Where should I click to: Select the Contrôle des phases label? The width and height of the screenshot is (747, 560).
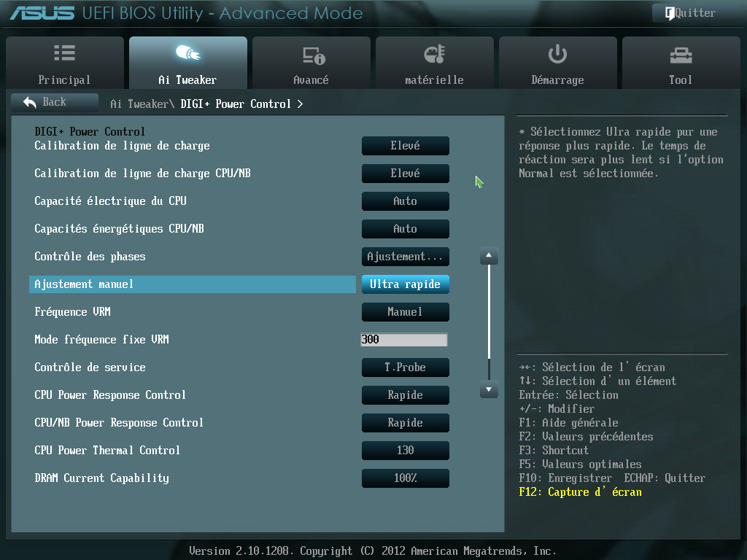90,257
